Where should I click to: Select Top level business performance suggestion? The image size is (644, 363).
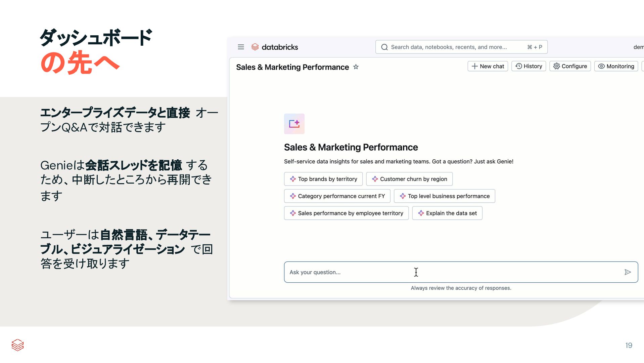click(x=445, y=196)
